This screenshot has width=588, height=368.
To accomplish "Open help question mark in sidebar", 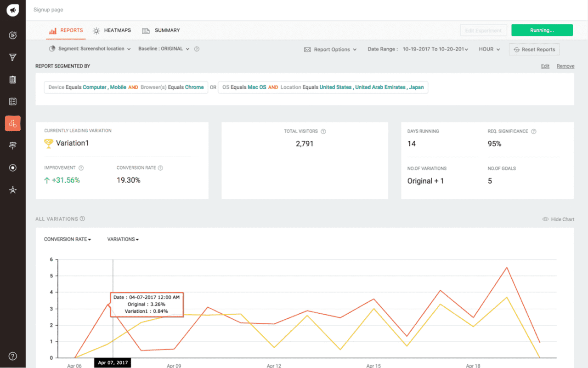I will [x=13, y=356].
